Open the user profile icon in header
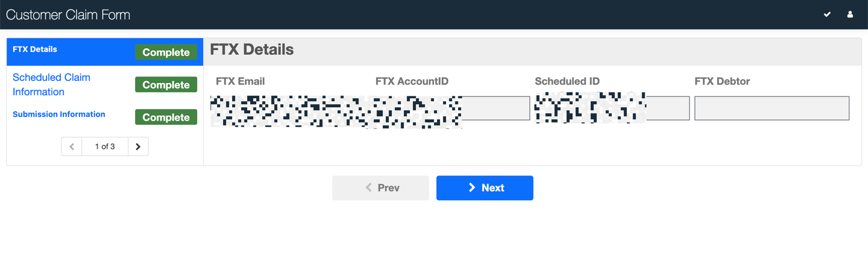This screenshot has height=255, width=868. tap(850, 14)
